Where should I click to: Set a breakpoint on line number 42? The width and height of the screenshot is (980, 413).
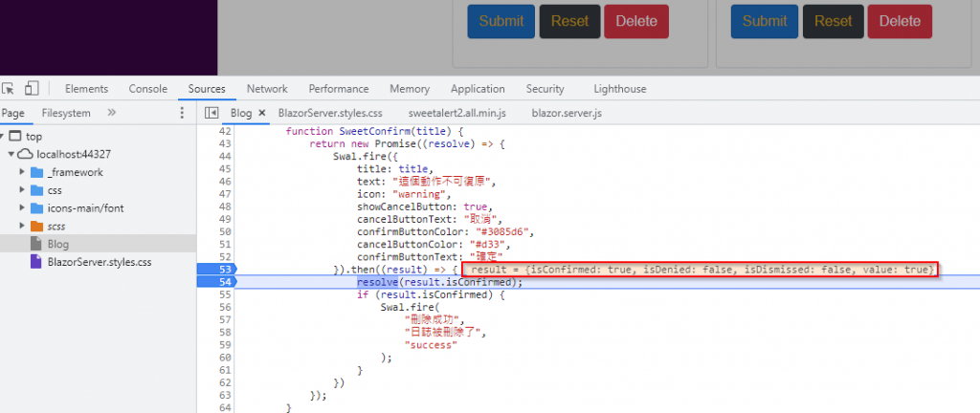coord(225,131)
